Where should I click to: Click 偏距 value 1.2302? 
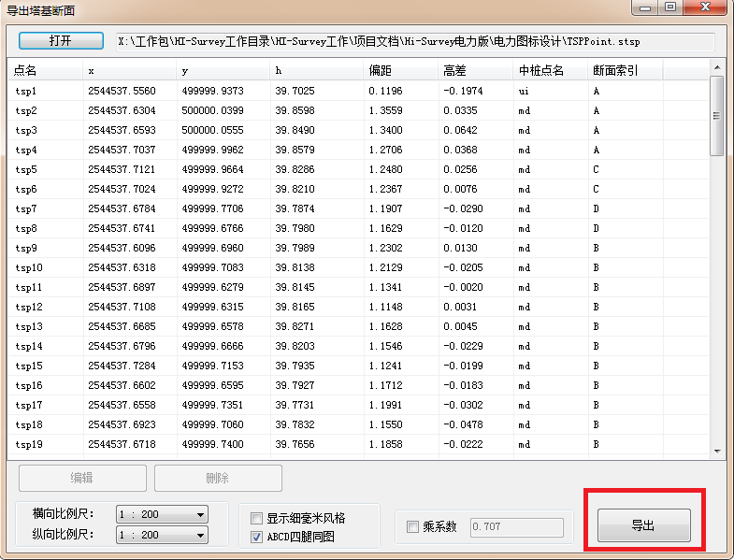385,248
